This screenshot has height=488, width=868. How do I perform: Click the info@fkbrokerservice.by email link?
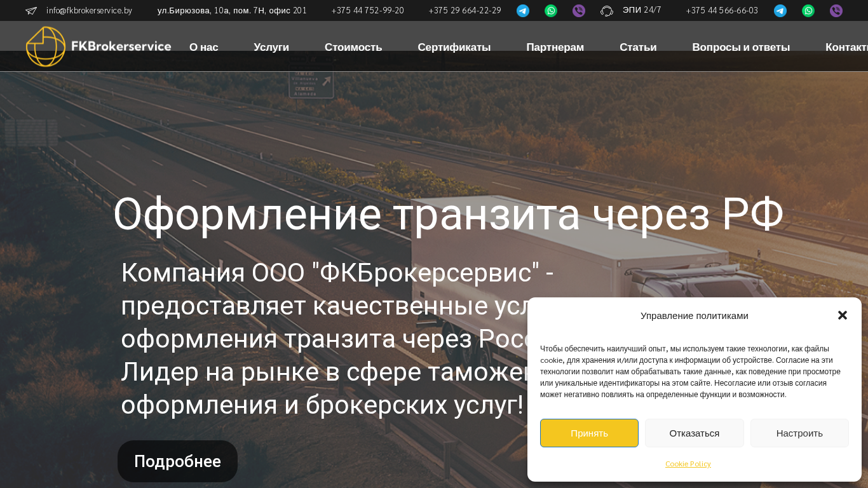pyautogui.click(x=89, y=11)
